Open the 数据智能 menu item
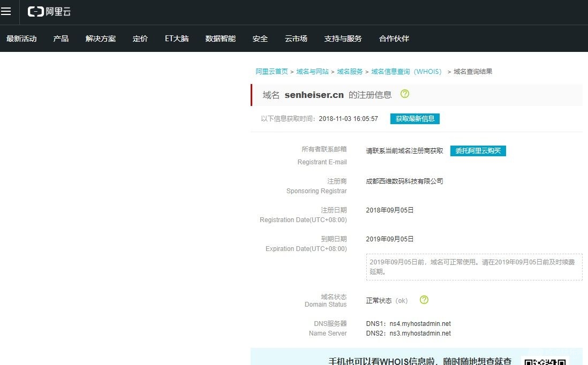Image resolution: width=588 pixels, height=365 pixels. click(221, 39)
